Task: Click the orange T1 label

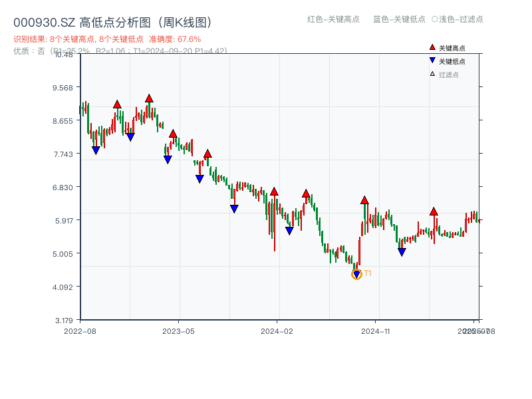Action: click(x=368, y=273)
